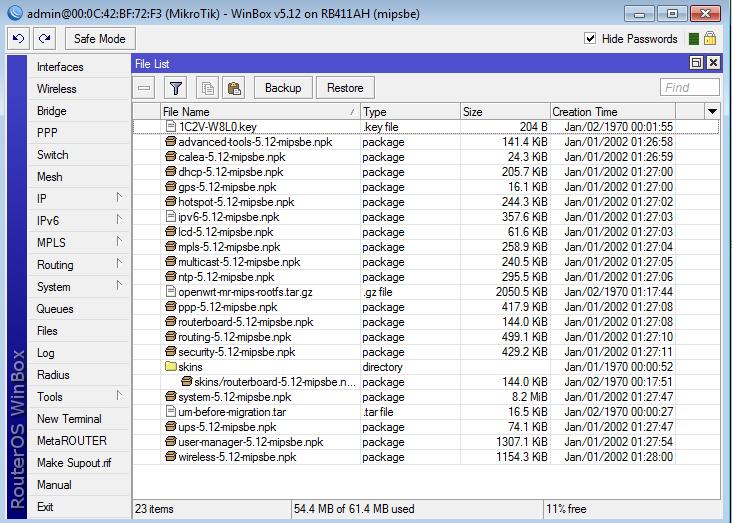The height and width of the screenshot is (523, 732).
Task: Click the Paste clipboard toolbar icon
Action: 234,88
